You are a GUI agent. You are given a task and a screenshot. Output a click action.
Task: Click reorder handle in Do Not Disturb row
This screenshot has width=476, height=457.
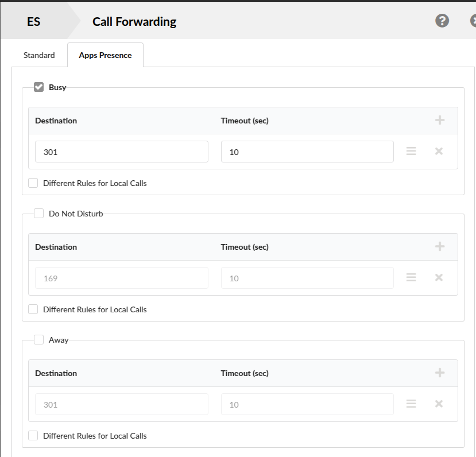click(x=411, y=277)
